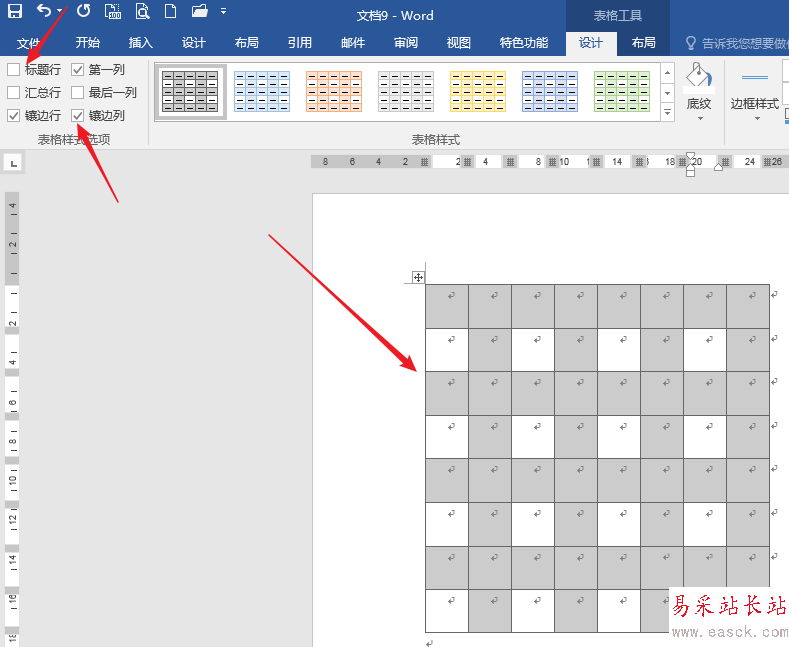Screen dimensions: 789x647
Task: Apply the green table style
Action: pos(622,92)
